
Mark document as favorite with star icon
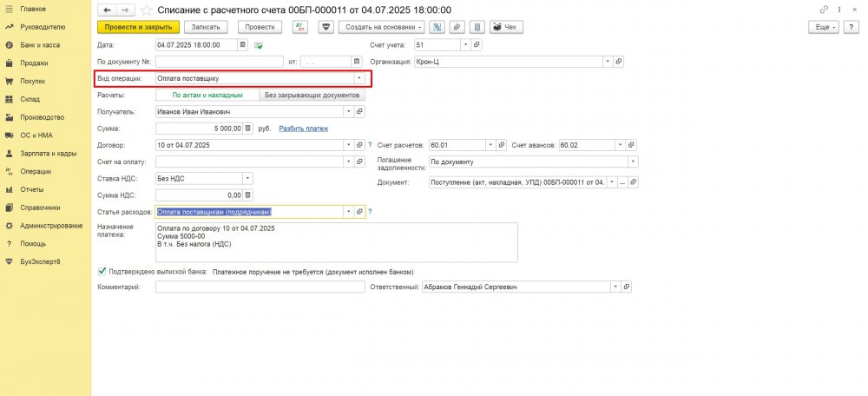(x=145, y=10)
